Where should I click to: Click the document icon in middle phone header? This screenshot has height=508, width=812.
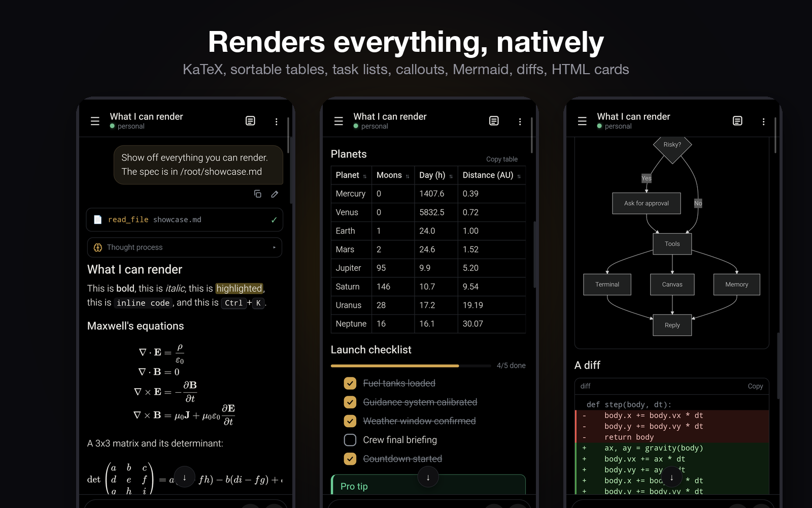pyautogui.click(x=494, y=121)
